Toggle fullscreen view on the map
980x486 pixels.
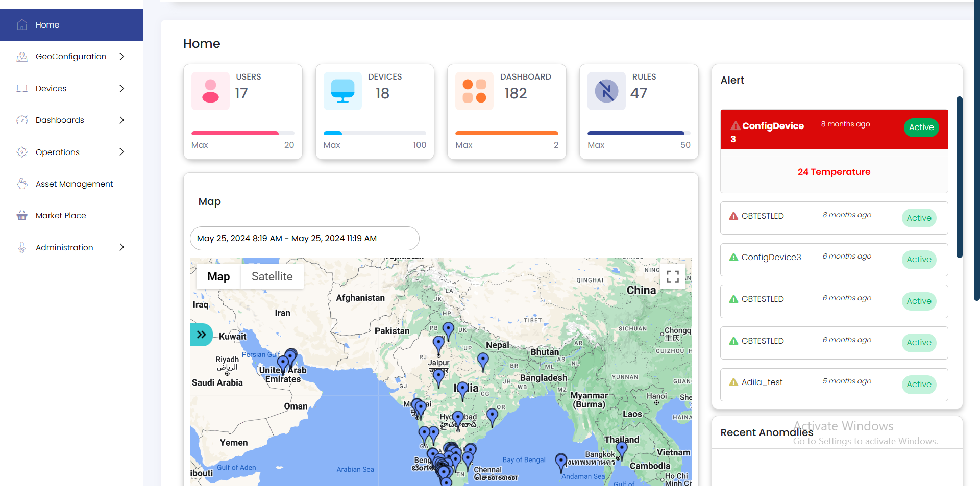pos(673,276)
